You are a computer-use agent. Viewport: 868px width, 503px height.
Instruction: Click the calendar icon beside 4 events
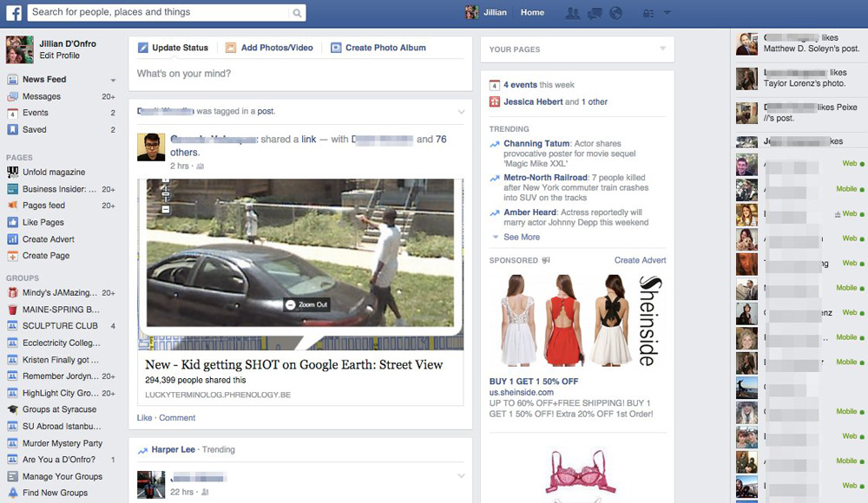pyautogui.click(x=495, y=85)
